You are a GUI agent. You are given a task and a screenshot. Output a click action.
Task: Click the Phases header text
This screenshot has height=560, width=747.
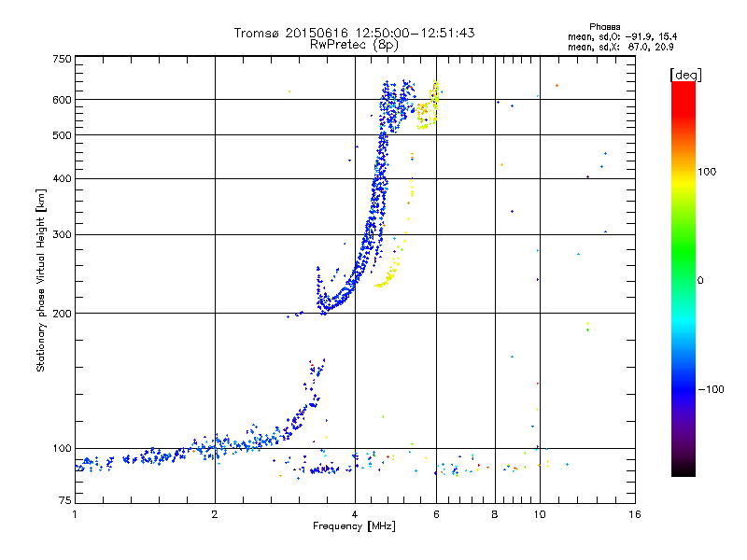click(x=604, y=27)
